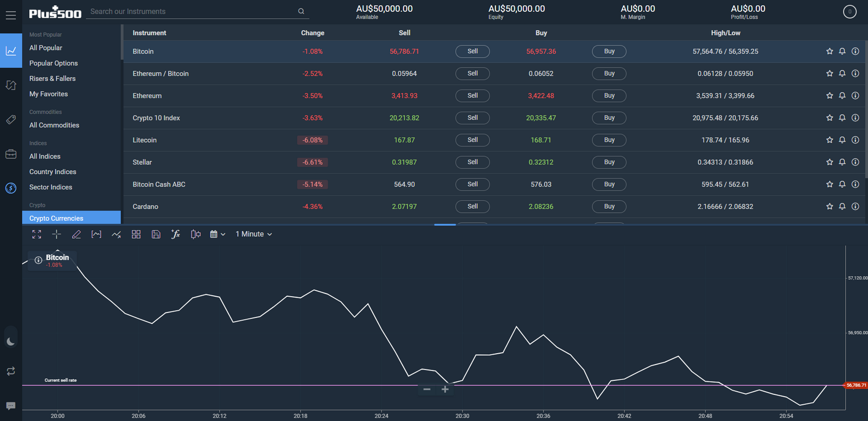Click Buy button for Bitcoin

[609, 52]
